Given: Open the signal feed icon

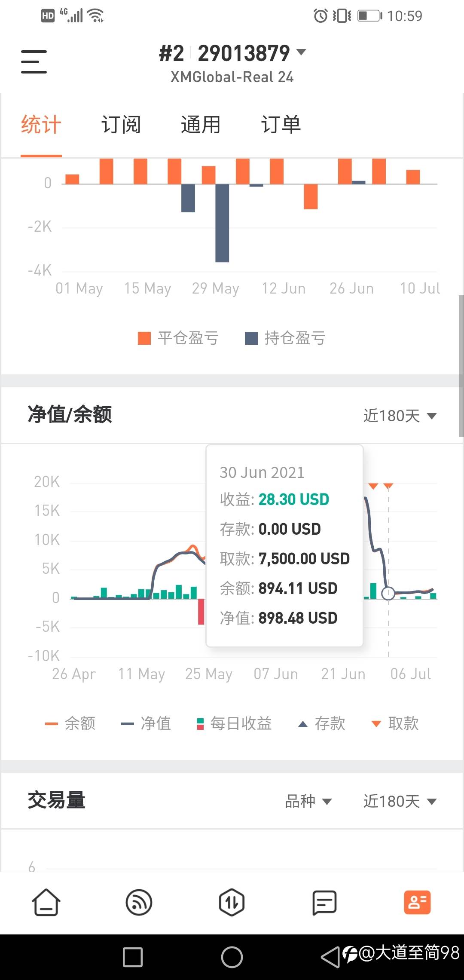Looking at the screenshot, I should [x=139, y=902].
